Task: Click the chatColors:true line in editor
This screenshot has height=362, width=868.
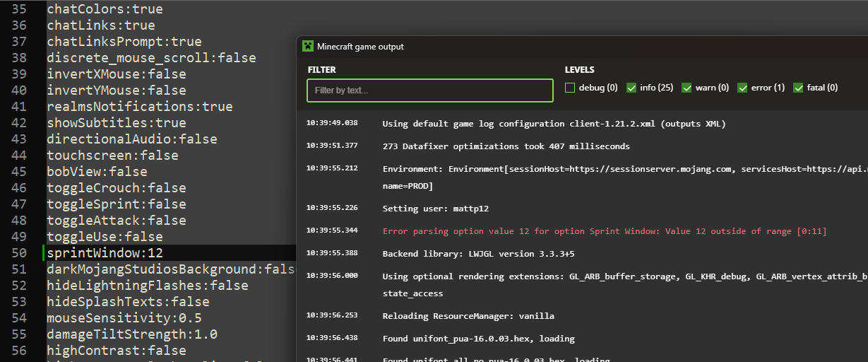Action: click(x=105, y=9)
